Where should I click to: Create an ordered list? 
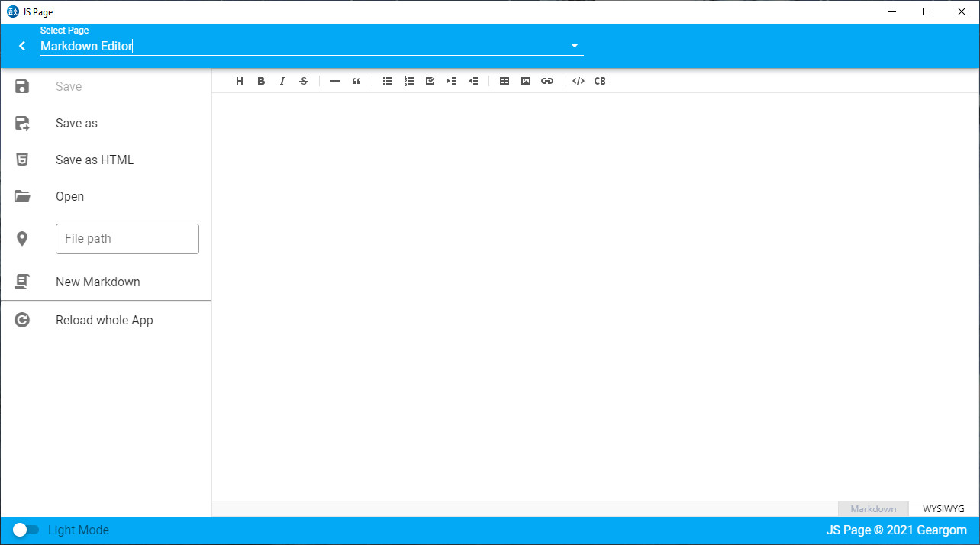point(409,81)
